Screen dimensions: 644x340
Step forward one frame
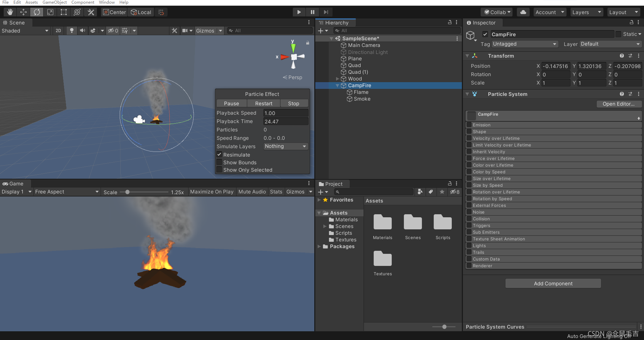(326, 12)
